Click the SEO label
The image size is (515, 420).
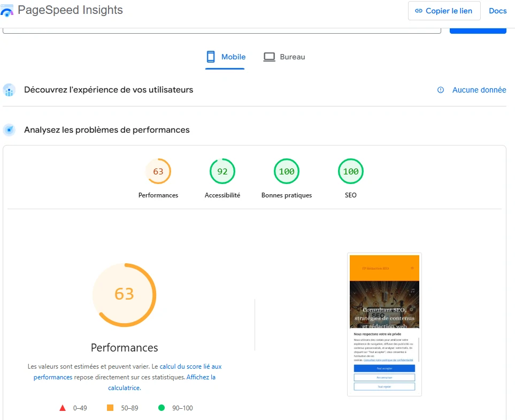click(x=351, y=195)
